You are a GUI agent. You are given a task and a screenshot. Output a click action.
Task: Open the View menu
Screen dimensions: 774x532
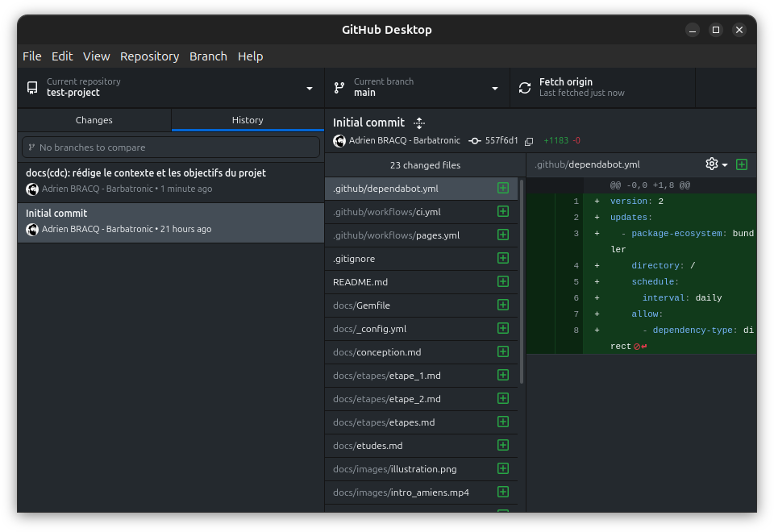pos(96,56)
